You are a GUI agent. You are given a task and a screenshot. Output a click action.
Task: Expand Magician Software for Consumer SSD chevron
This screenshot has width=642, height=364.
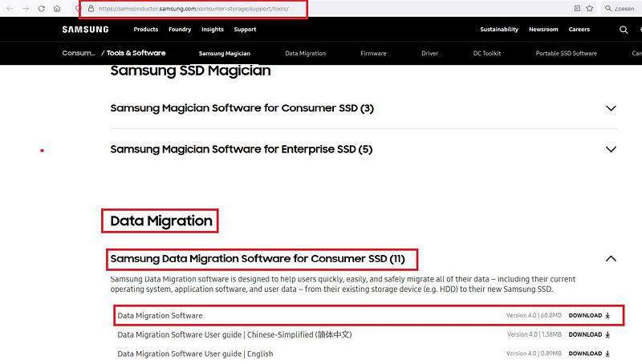click(x=611, y=108)
